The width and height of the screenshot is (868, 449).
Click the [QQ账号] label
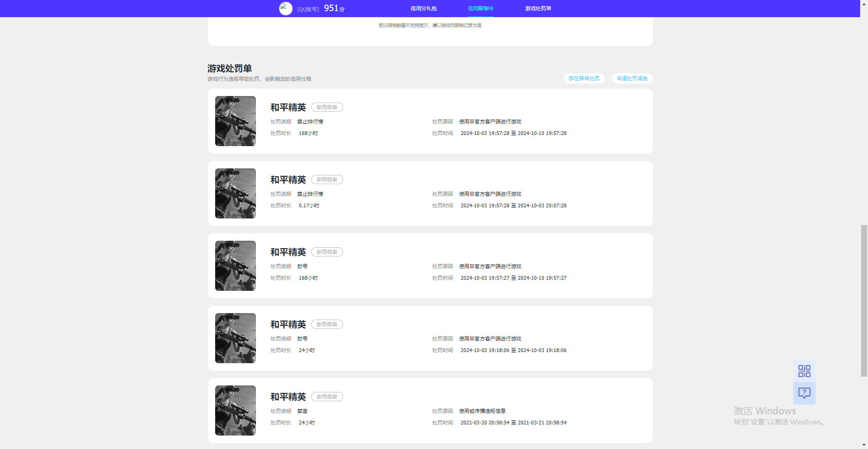tap(308, 9)
